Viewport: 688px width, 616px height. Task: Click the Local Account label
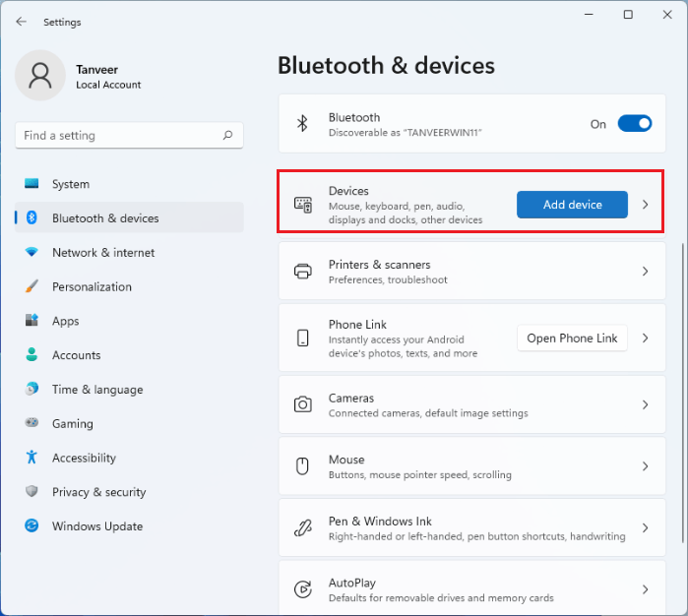pos(108,85)
